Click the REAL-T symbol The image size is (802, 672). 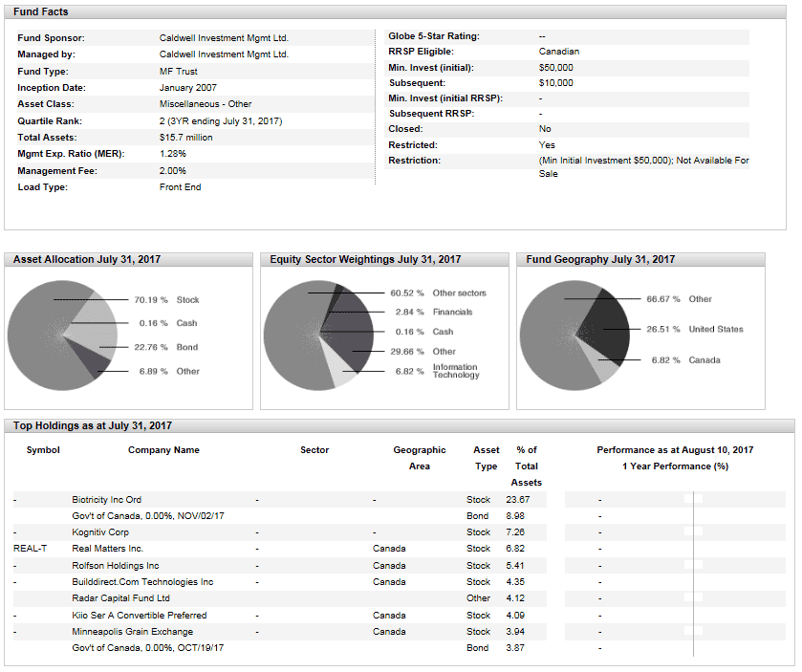click(31, 549)
